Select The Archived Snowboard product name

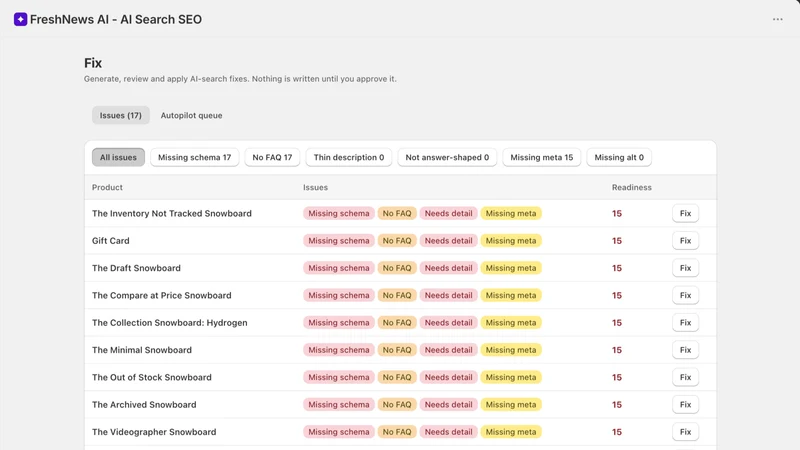point(144,405)
